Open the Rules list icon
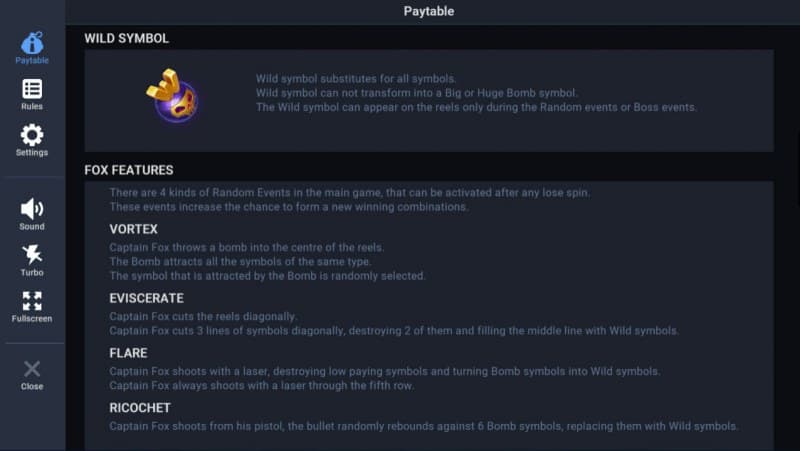The image size is (800, 451). 32,90
